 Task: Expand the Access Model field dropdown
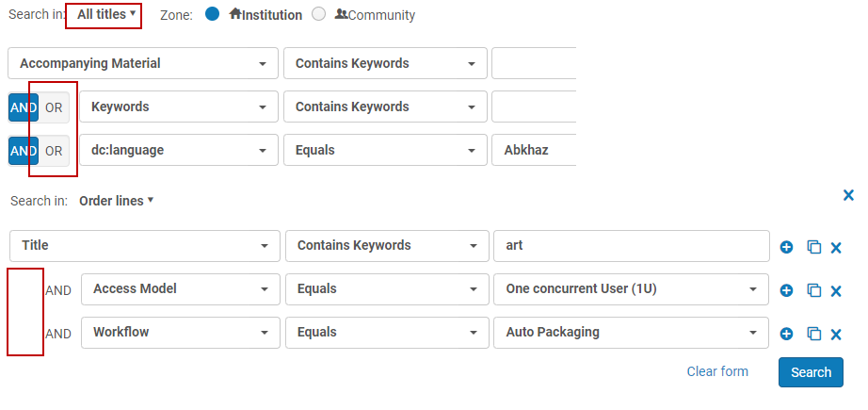click(180, 289)
